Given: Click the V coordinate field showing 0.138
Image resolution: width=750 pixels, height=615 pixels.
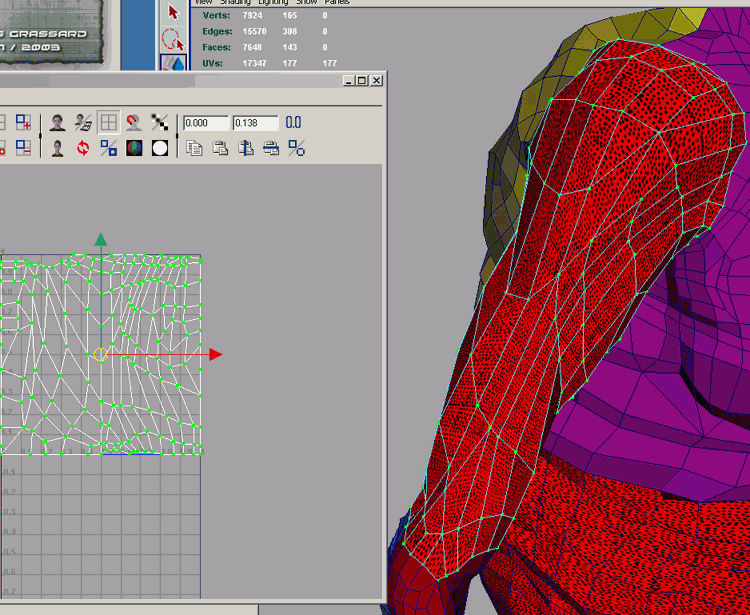Looking at the screenshot, I should 255,123.
